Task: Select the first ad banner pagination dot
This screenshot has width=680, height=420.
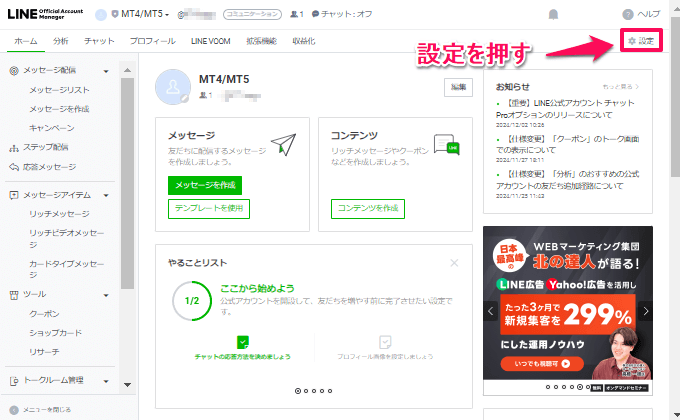Action: (548, 387)
